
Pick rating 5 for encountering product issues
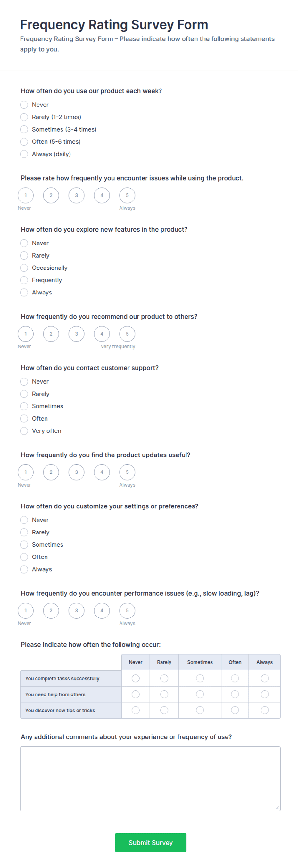(x=127, y=195)
